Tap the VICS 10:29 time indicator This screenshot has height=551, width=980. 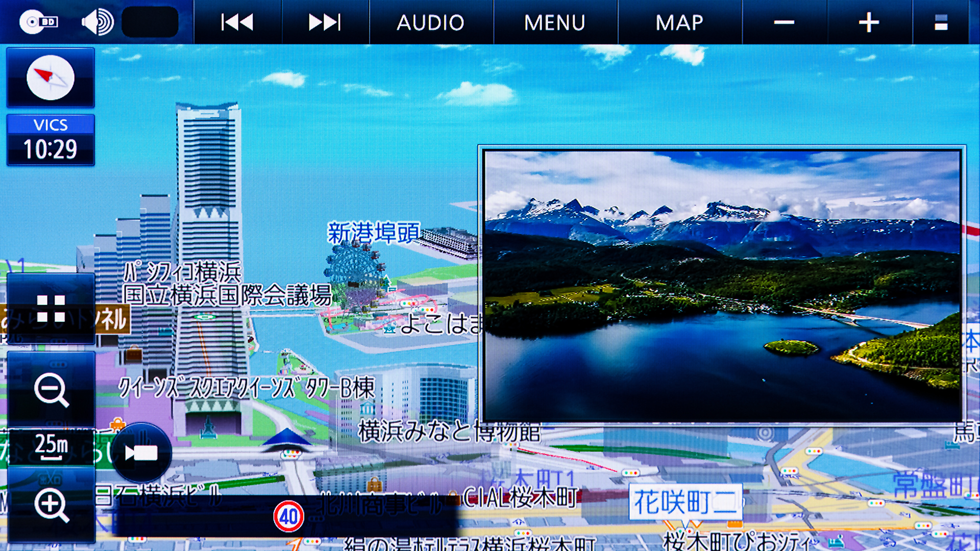[x=50, y=140]
